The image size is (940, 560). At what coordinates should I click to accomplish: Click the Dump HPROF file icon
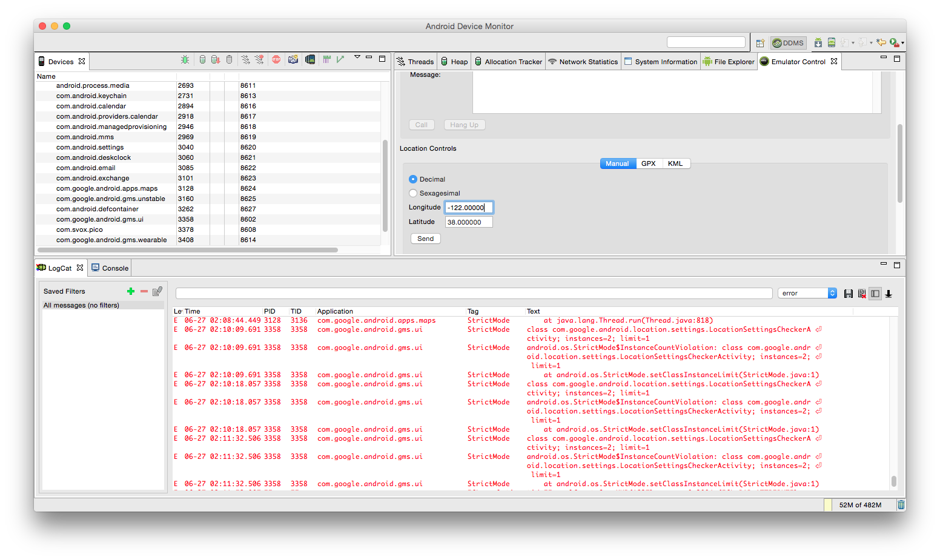[215, 59]
